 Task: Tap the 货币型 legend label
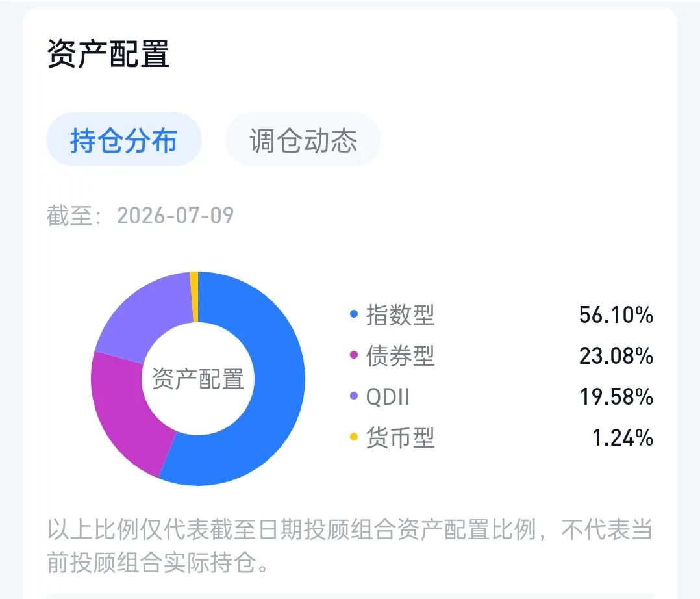coord(400,437)
